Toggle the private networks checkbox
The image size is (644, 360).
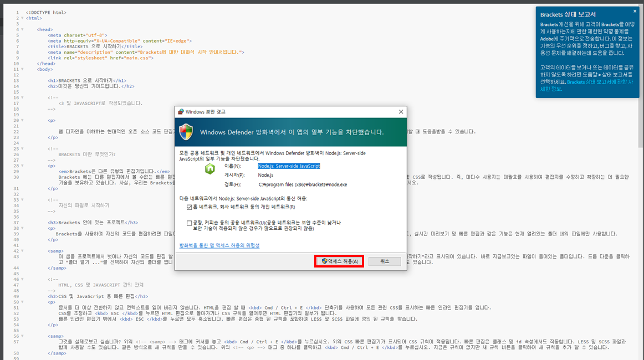(x=190, y=207)
